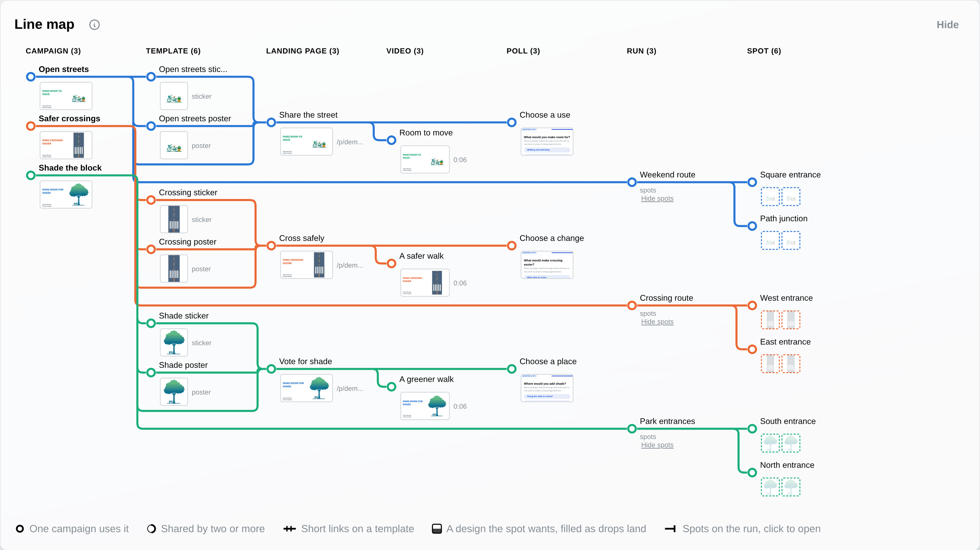
Task: Click the Room to move video node
Action: pos(391,140)
